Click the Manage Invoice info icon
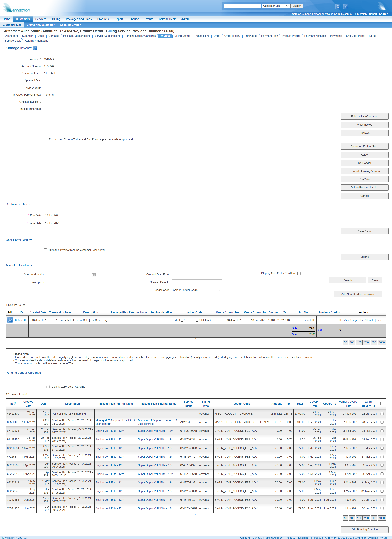The width and height of the screenshot is (392, 539). [35, 48]
